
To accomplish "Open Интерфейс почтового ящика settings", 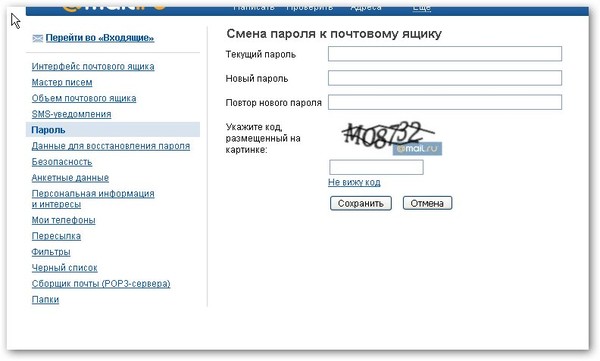I will pos(93,66).
